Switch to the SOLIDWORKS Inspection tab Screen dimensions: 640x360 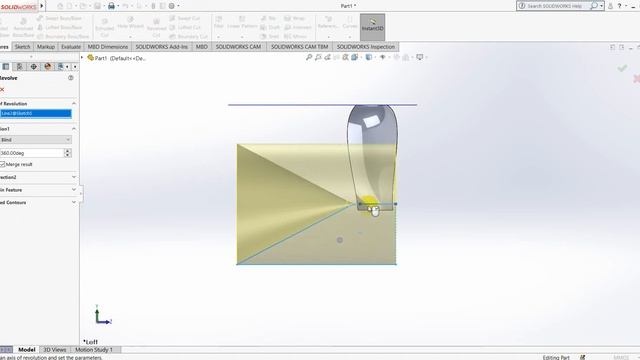pos(366,47)
